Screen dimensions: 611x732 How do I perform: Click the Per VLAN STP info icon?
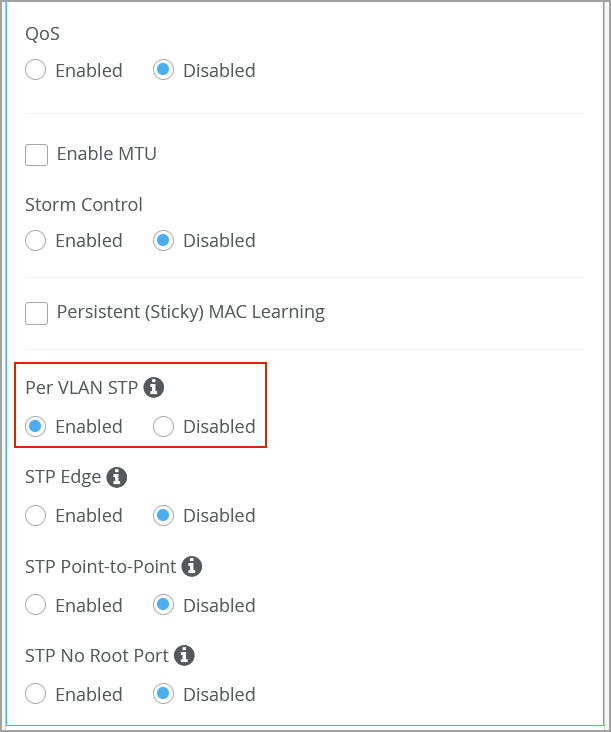coord(153,387)
